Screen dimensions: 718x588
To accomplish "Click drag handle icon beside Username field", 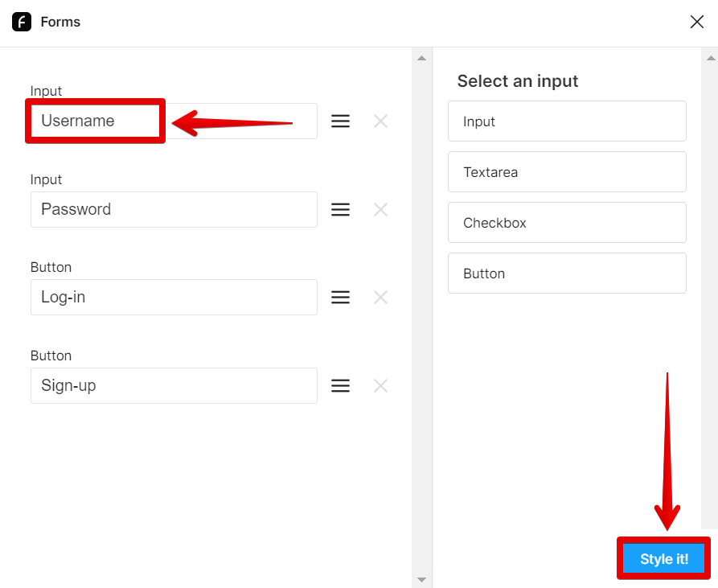I will (x=341, y=121).
